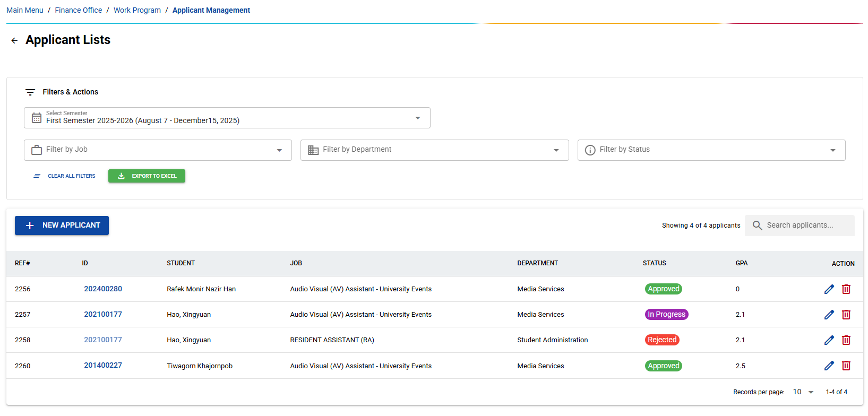Sort by ID column header
The width and height of the screenshot is (868, 416).
[x=85, y=263]
